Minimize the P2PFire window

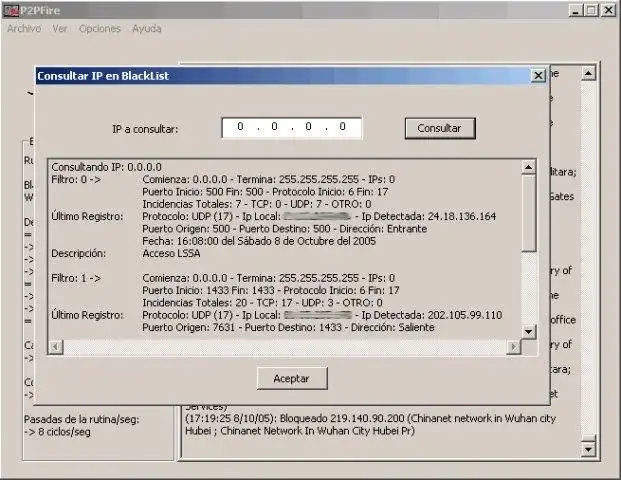click(575, 10)
